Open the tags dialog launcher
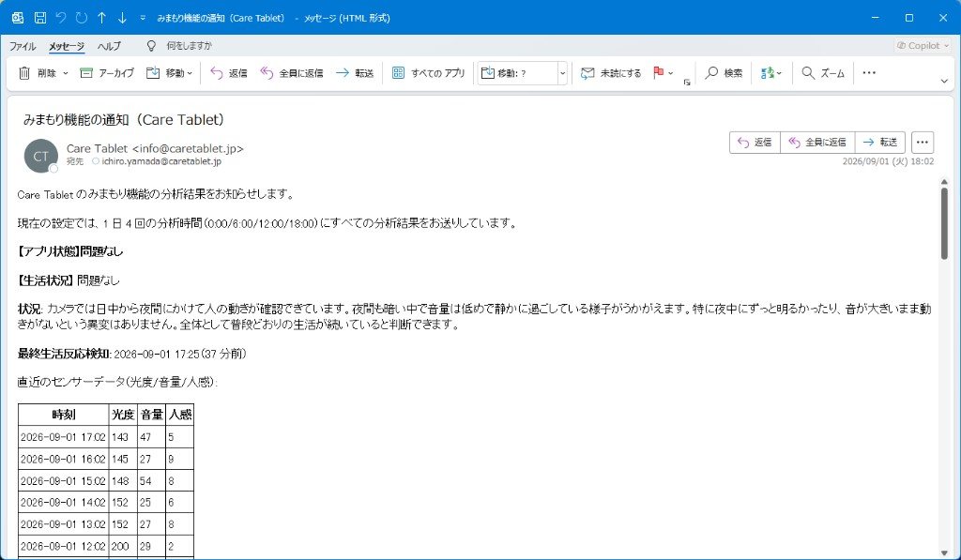Viewport: 961px width, 560px height. pos(687,83)
